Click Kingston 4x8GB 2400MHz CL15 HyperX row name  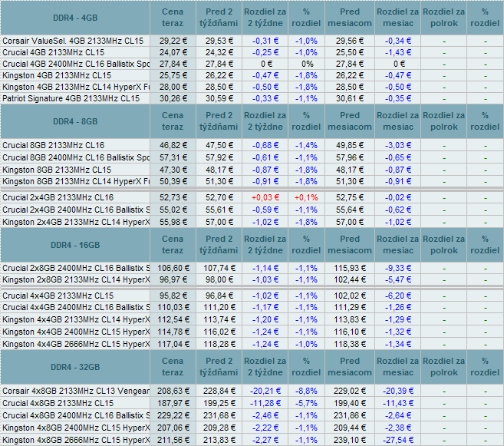[x=76, y=428]
